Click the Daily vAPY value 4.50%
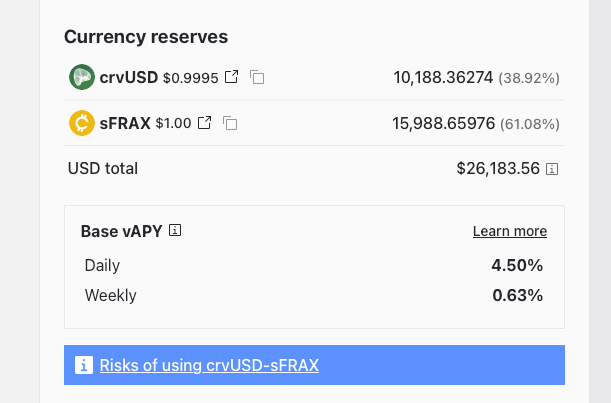The width and height of the screenshot is (611, 403). point(517,265)
